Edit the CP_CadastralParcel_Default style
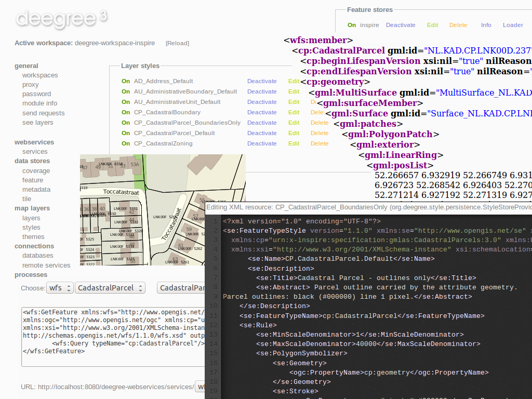Image resolution: width=532 pixels, height=399 pixels. click(294, 133)
